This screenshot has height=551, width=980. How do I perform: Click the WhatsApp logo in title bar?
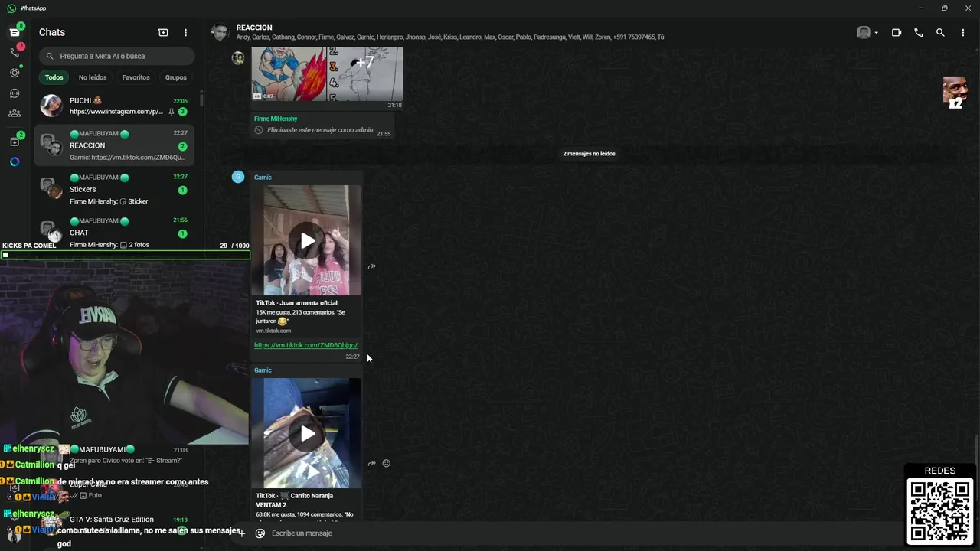point(11,8)
